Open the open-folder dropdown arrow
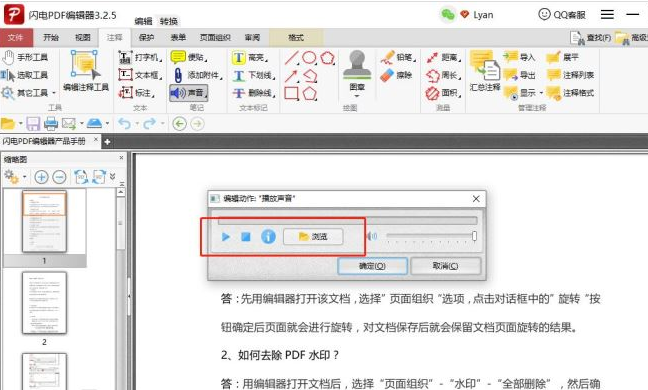 point(21,124)
